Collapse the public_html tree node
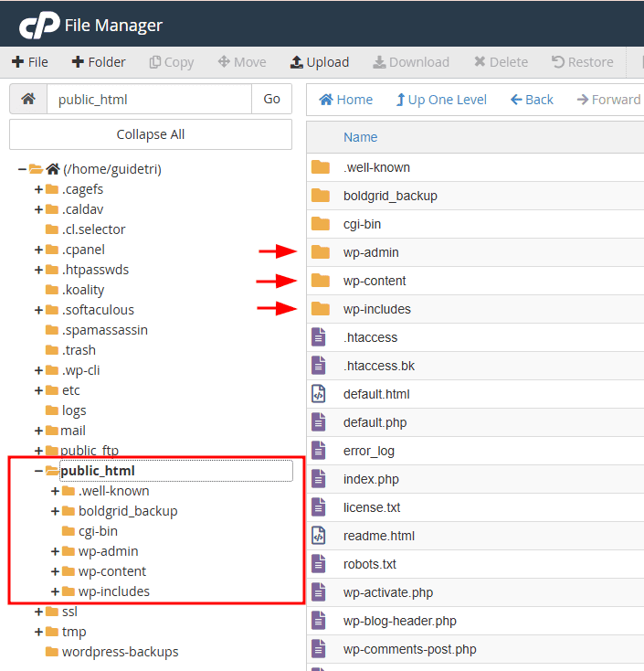644x671 pixels. tap(38, 471)
